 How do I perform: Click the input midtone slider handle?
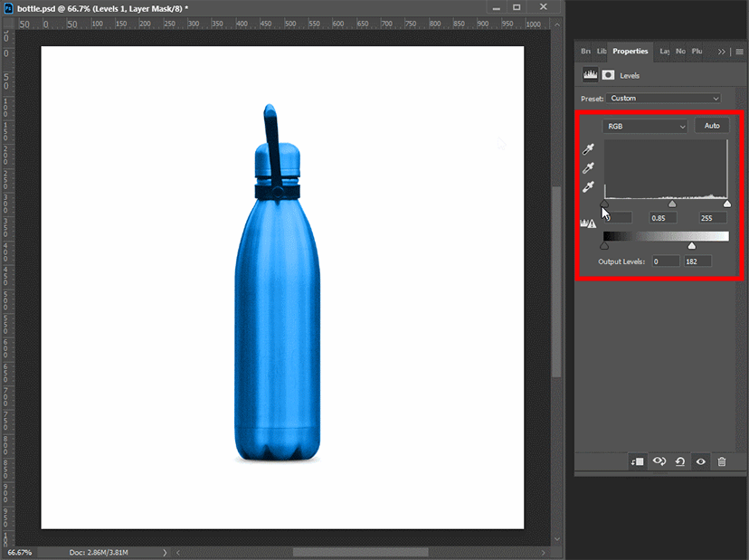(x=672, y=204)
